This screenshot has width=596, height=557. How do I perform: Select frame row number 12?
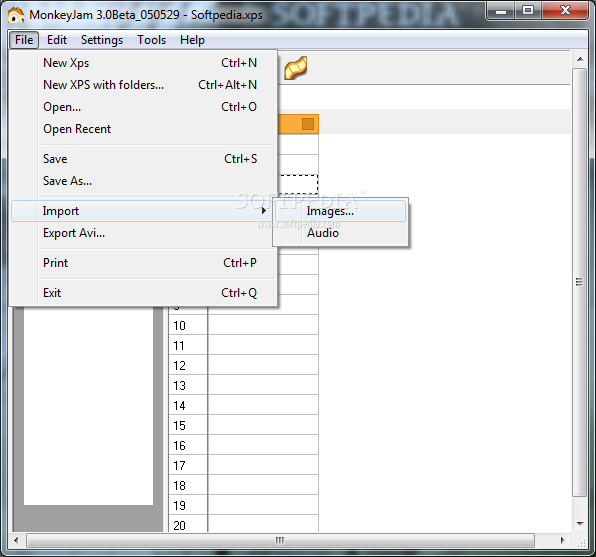188,366
